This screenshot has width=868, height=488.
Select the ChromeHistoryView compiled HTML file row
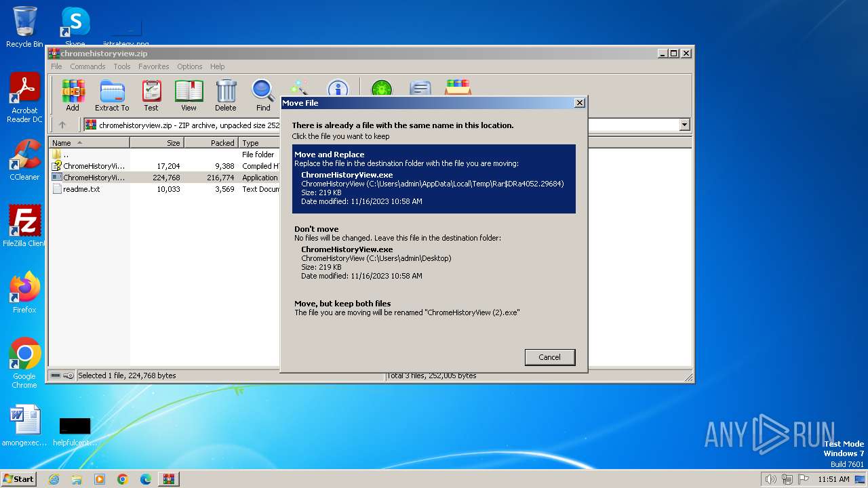click(165, 166)
